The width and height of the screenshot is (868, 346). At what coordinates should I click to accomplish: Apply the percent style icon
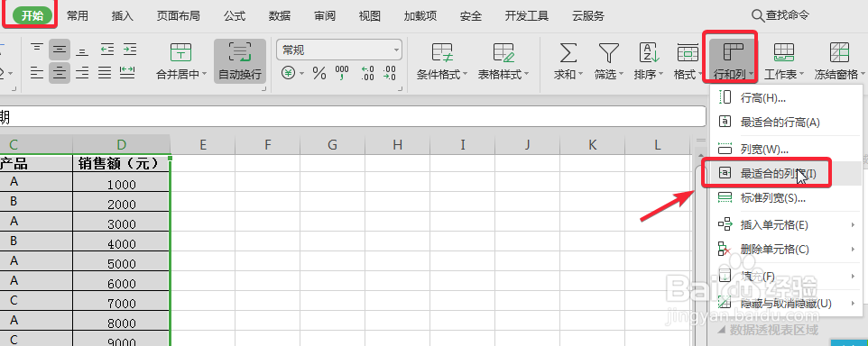[x=319, y=72]
